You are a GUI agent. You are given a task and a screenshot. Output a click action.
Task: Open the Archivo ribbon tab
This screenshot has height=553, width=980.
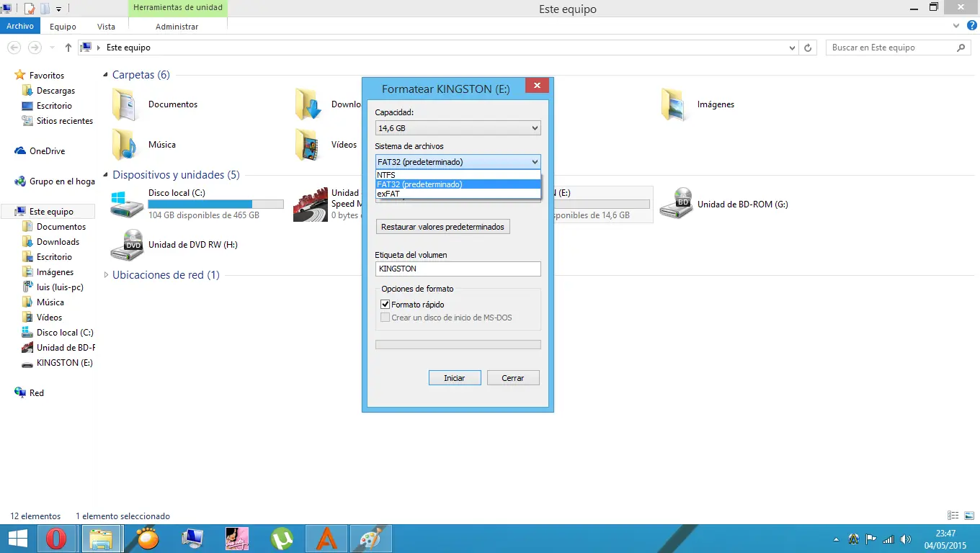click(x=20, y=26)
